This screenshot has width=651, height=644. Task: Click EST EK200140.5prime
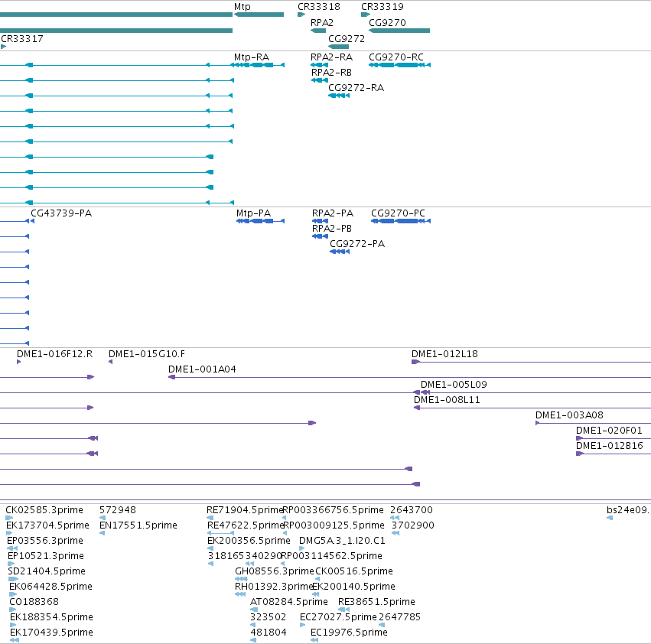tap(353, 587)
